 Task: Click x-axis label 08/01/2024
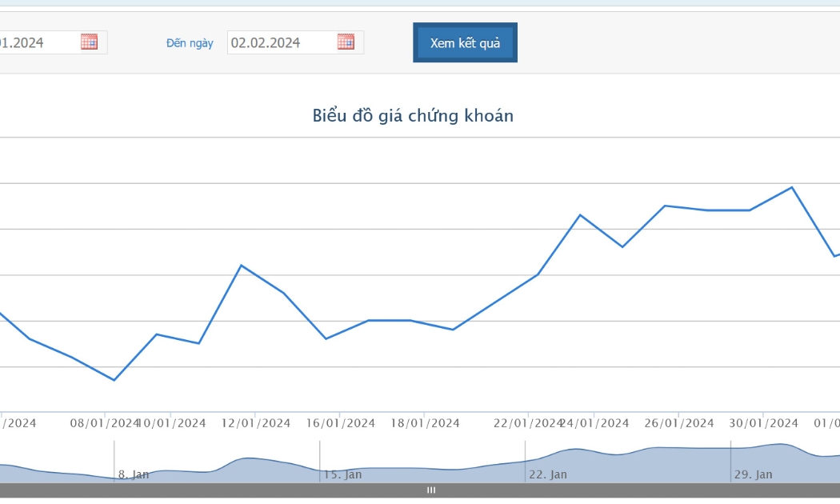click(105, 423)
